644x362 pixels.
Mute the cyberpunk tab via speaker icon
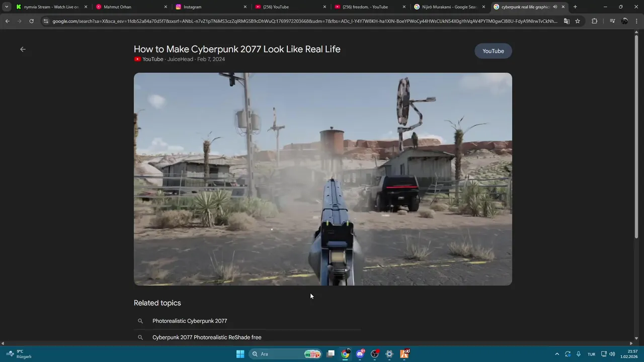click(555, 7)
